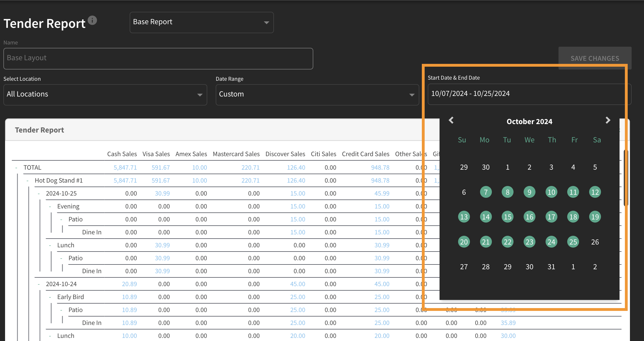Collapse the Hot Dog Stand #1 row
This screenshot has height=341, width=644.
[x=28, y=181]
